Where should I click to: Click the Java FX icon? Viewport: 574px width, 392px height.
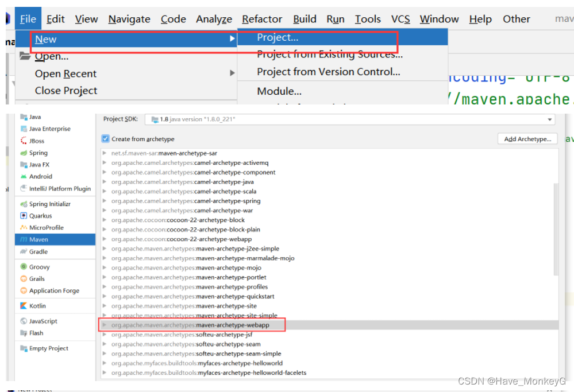[x=24, y=165]
